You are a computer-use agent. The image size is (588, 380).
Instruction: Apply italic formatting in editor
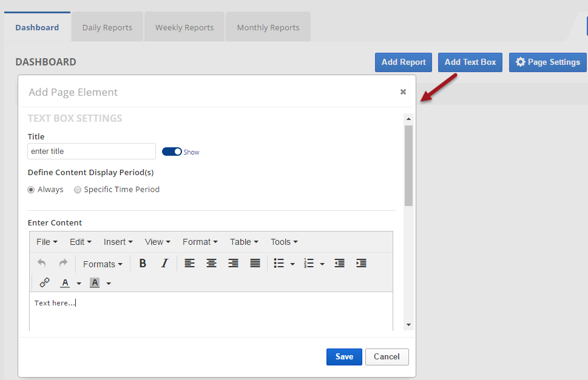point(164,264)
